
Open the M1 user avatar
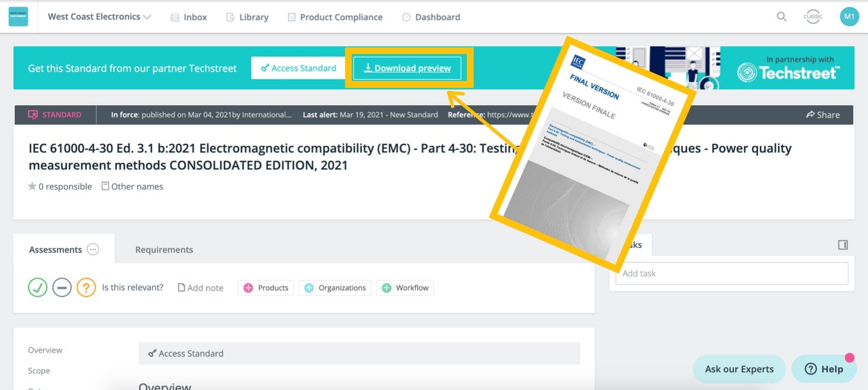point(849,16)
